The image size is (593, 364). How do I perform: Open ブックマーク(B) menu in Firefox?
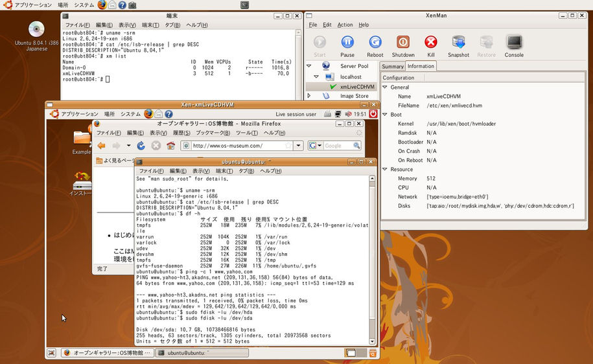213,133
